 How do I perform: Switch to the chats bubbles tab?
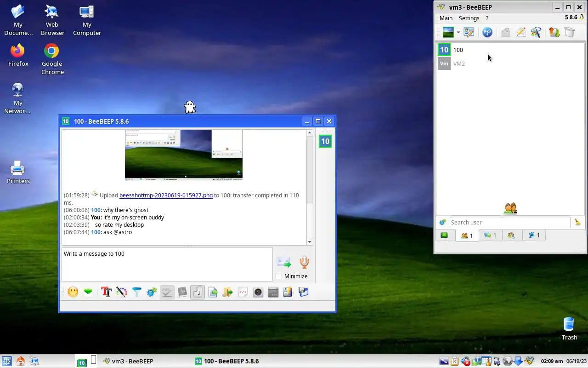click(x=490, y=235)
